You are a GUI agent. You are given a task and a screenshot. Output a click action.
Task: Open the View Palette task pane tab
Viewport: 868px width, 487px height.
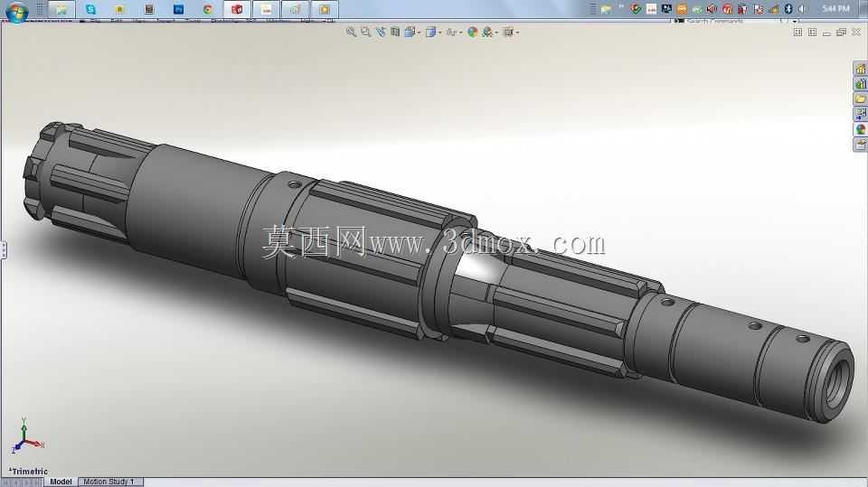tap(860, 114)
